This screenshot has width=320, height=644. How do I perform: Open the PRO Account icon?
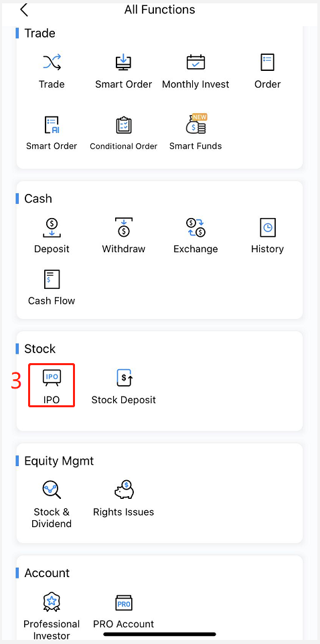[123, 603]
